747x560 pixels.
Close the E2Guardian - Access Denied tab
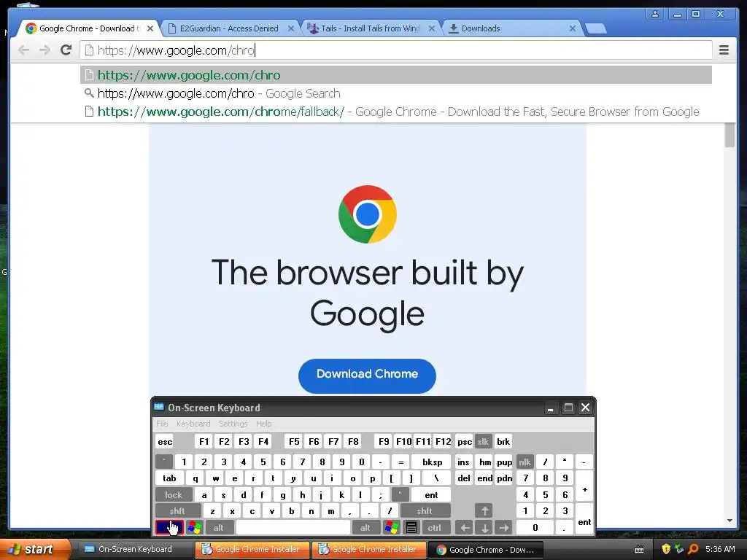(x=290, y=28)
